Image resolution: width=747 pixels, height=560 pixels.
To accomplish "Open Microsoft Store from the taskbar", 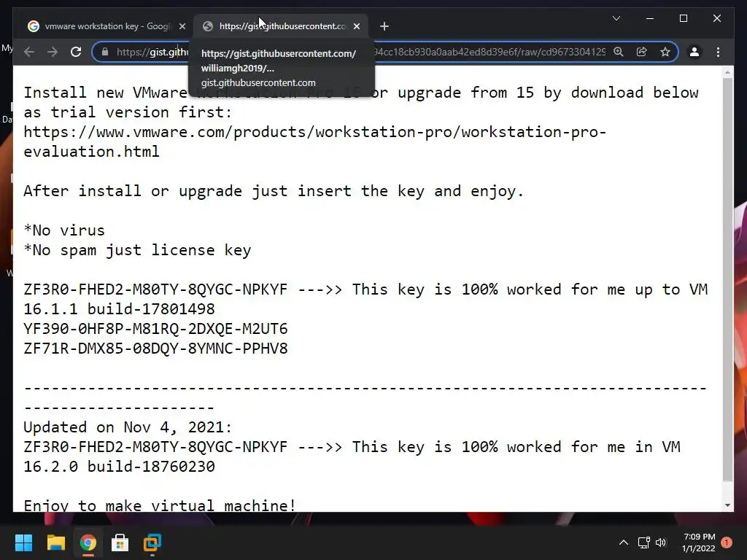I will click(x=120, y=542).
